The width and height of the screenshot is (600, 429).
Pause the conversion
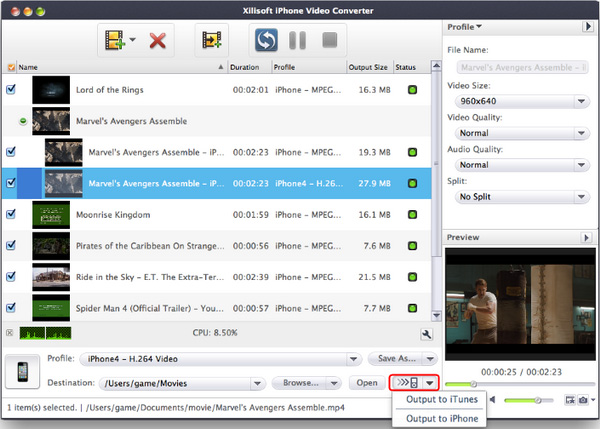(297, 40)
